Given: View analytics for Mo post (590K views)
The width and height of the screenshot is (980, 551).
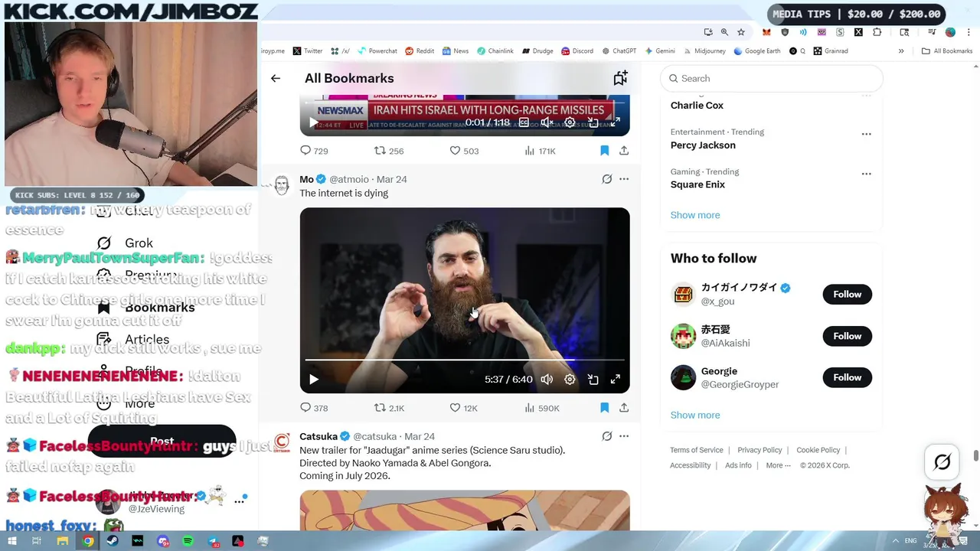Looking at the screenshot, I should pyautogui.click(x=541, y=408).
